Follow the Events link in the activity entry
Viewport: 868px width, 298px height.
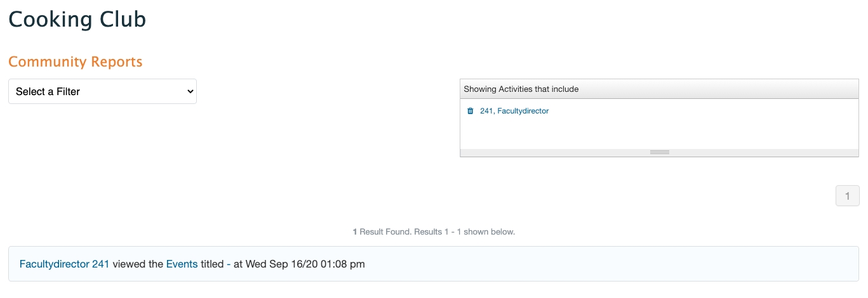click(182, 264)
